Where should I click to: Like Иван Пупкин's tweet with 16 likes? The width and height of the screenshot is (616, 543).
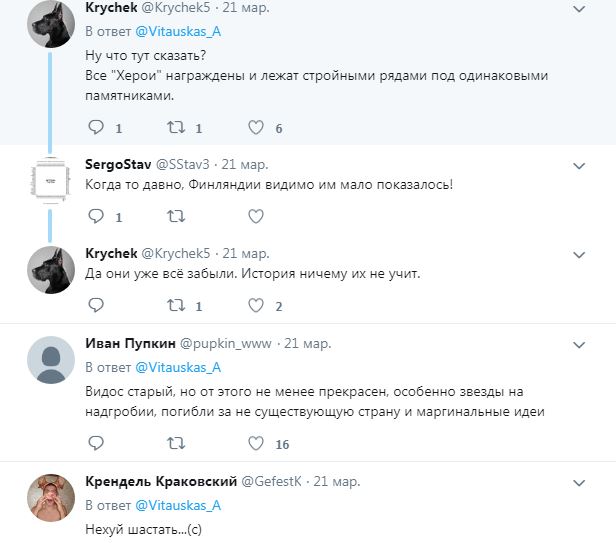(x=255, y=443)
